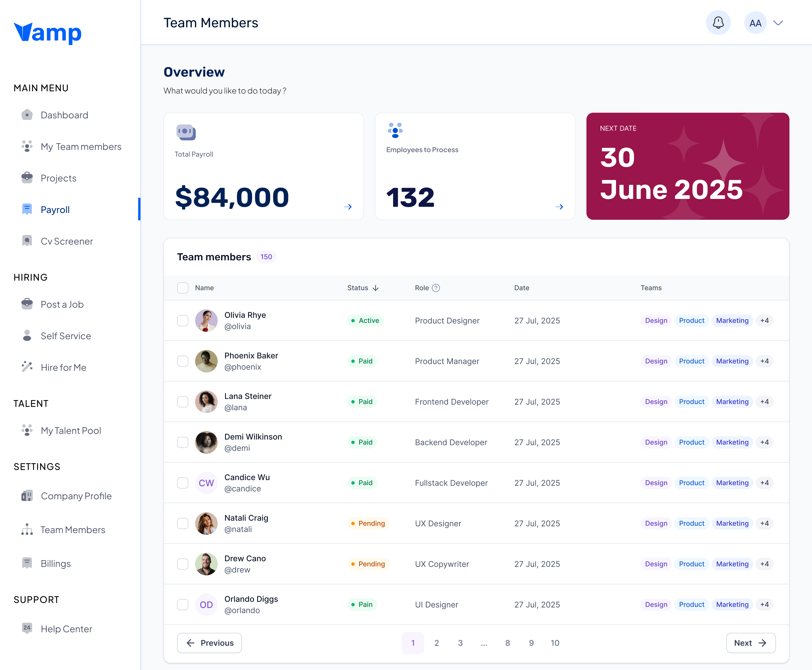Select page 3 in pagination
The height and width of the screenshot is (670, 812).
(x=460, y=643)
